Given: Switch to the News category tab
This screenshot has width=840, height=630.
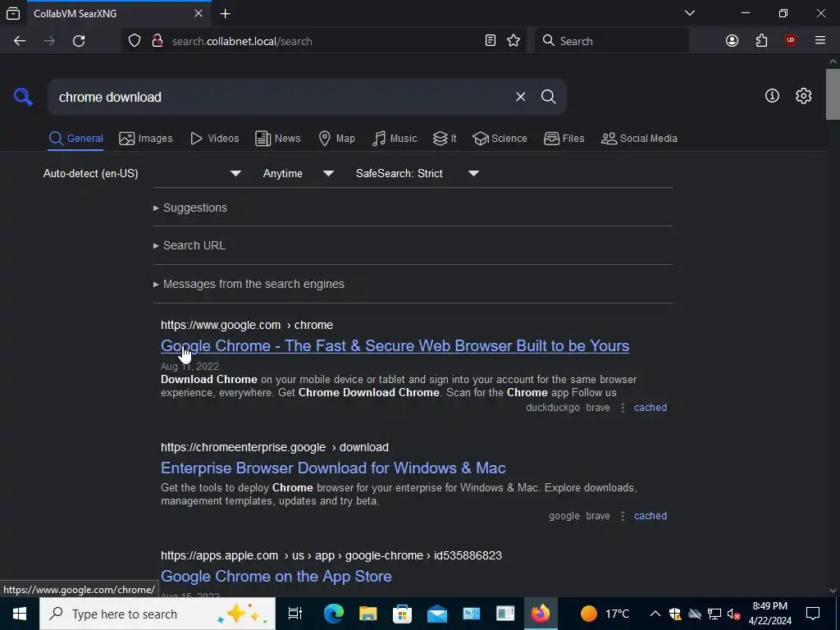Looking at the screenshot, I should (x=277, y=138).
